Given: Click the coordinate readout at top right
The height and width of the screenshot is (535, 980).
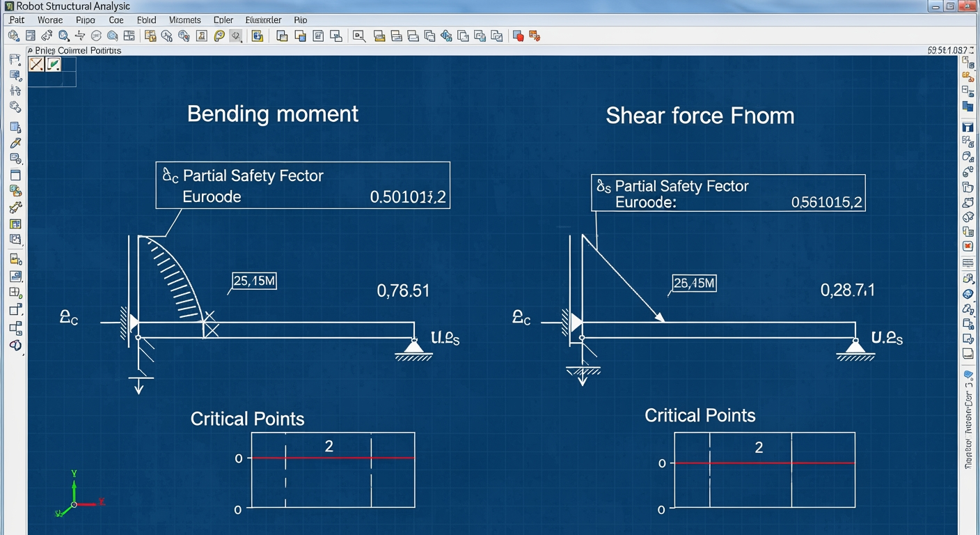Looking at the screenshot, I should (x=948, y=50).
